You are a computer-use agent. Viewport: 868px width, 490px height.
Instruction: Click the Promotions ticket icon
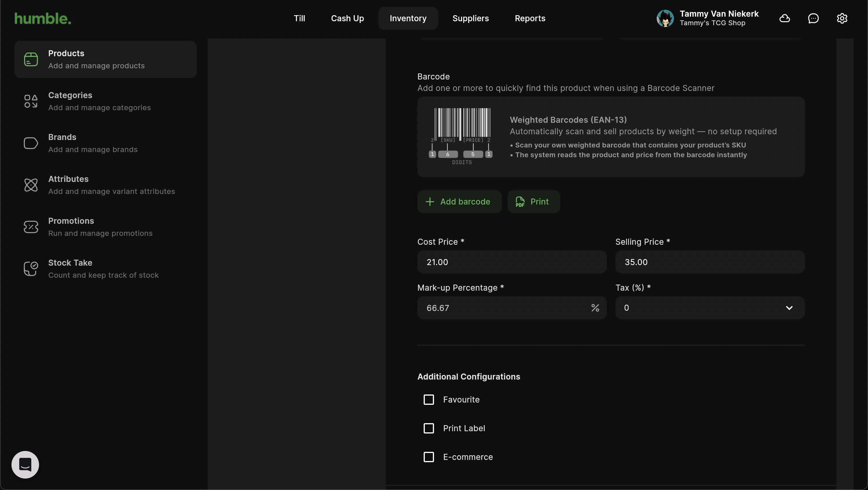pyautogui.click(x=31, y=227)
